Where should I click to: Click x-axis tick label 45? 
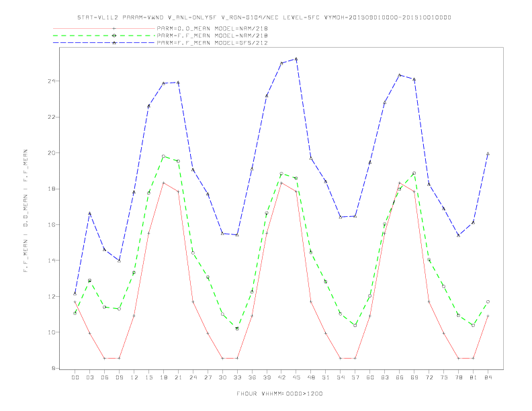point(296,377)
